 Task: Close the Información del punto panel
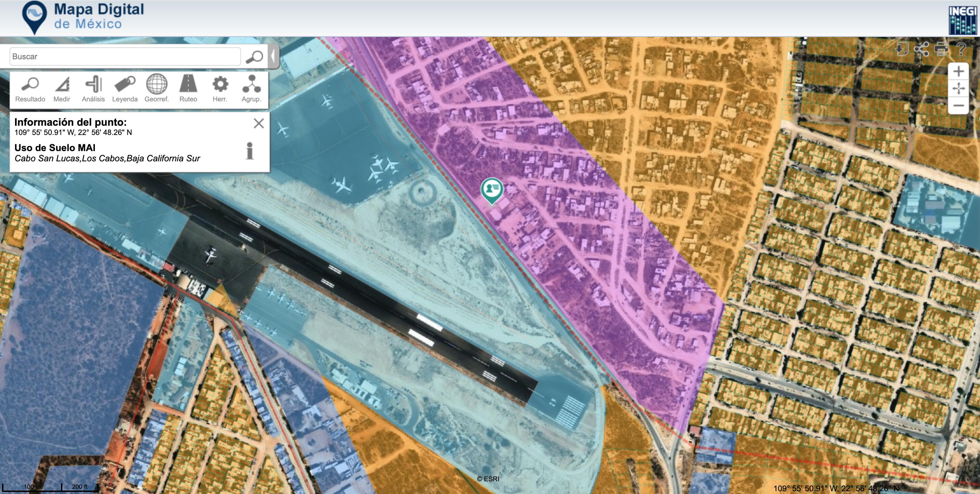click(259, 123)
